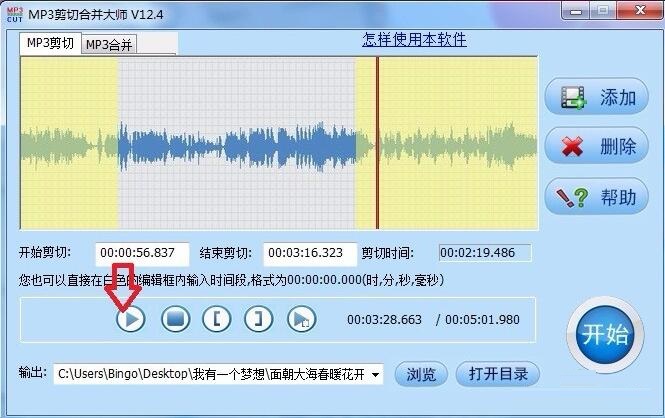
Task: Select the MP3剪切 tab
Action: click(49, 43)
